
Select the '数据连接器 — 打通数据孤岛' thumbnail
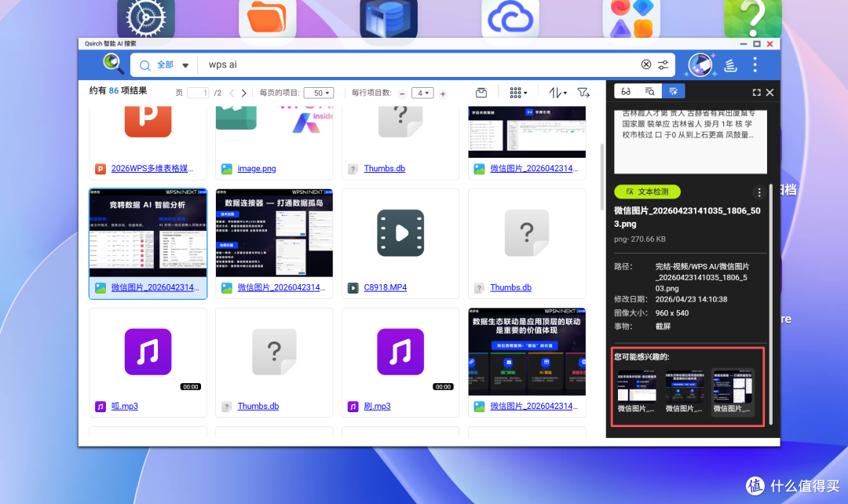pyautogui.click(x=274, y=233)
